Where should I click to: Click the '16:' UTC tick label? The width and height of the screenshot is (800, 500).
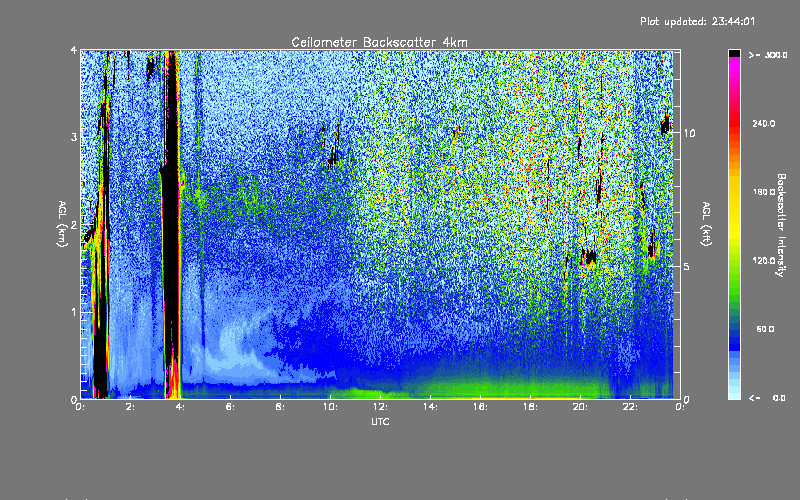[x=480, y=407]
